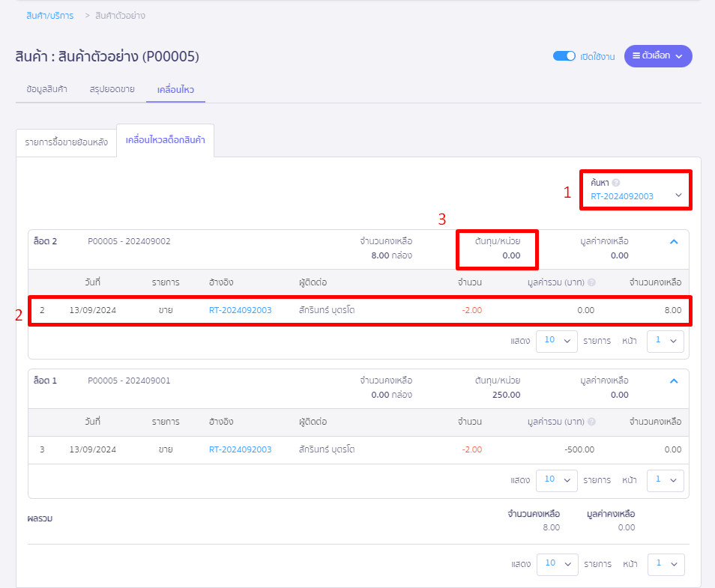Viewport: 715px width, 588px height.
Task: Open rows-per-page dropdown in ล็อต 2
Action: tap(557, 341)
